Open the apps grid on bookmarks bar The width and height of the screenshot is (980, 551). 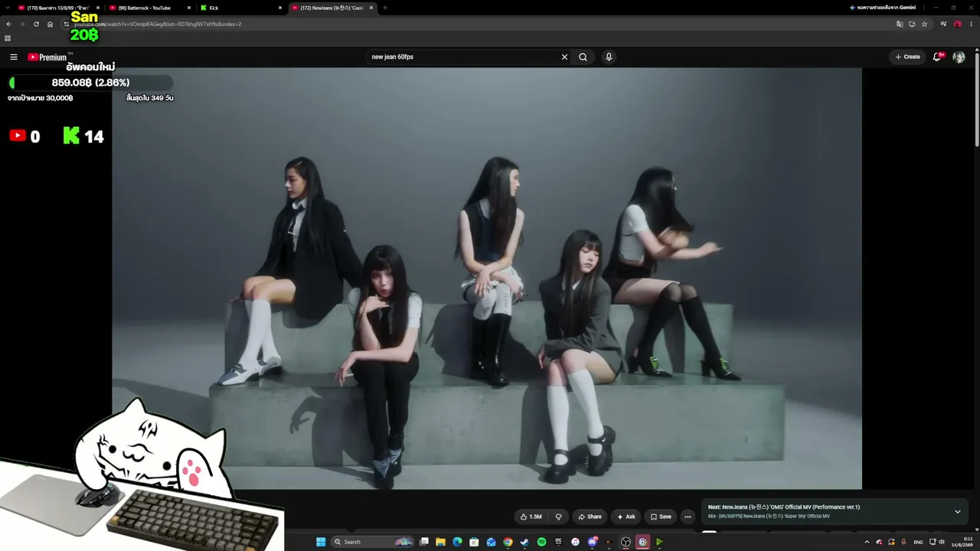[8, 37]
